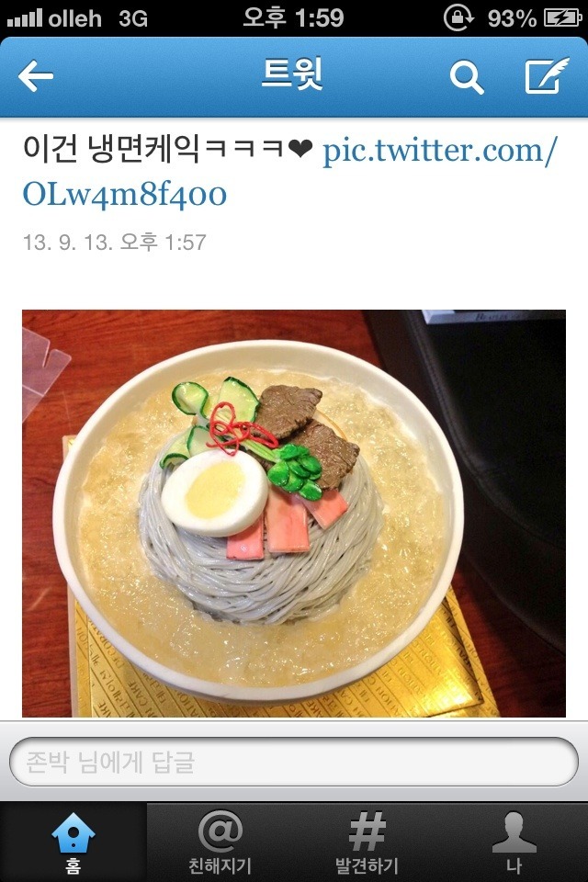Tap the battery charging icon
588x882 pixels.
click(562, 18)
